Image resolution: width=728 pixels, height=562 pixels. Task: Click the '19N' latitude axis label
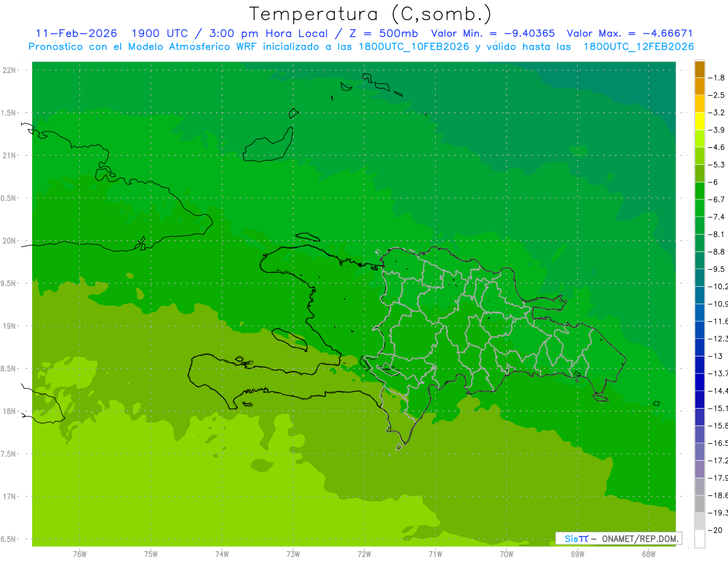10,326
